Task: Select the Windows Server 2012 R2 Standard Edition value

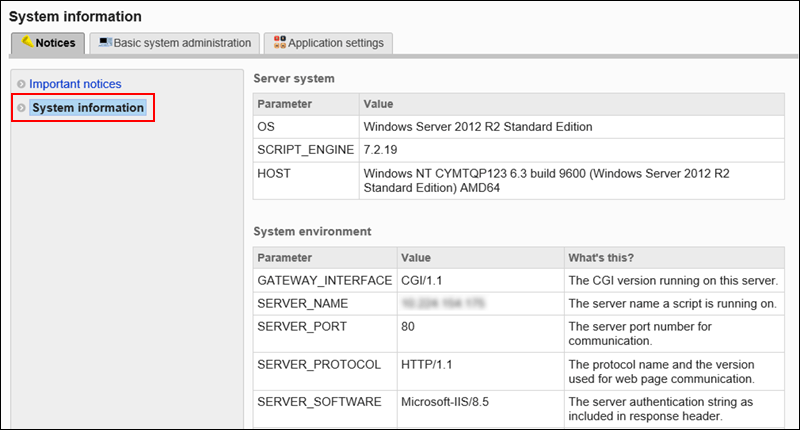Action: [478, 127]
